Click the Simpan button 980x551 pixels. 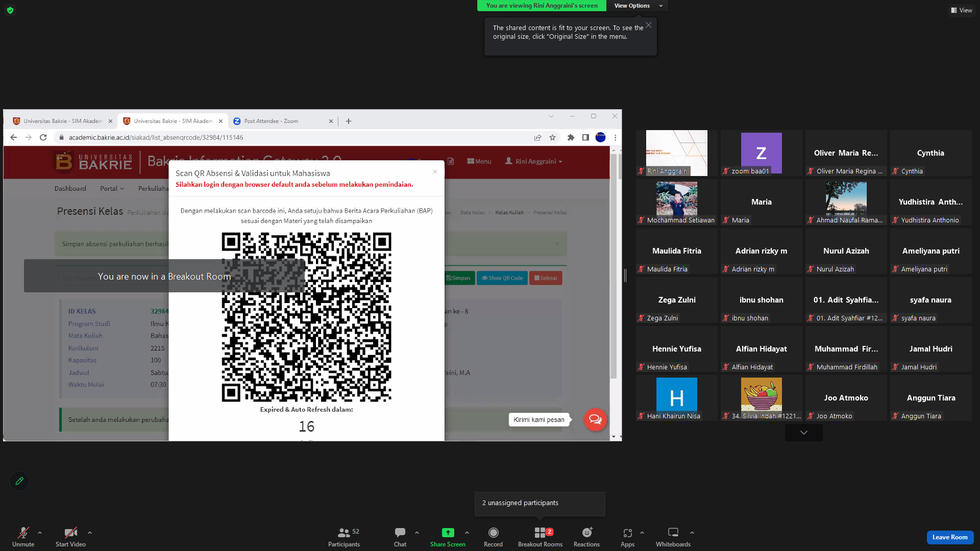tap(458, 278)
